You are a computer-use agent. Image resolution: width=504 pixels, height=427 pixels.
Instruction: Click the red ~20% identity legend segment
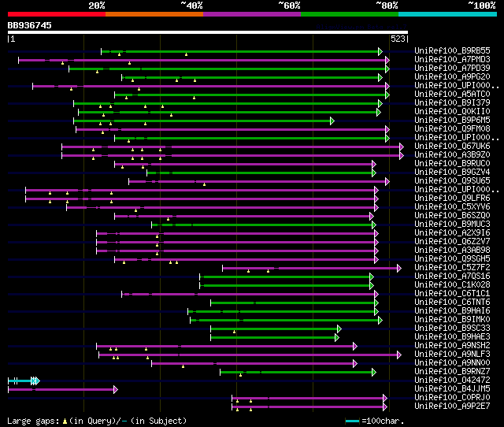pos(57,14)
